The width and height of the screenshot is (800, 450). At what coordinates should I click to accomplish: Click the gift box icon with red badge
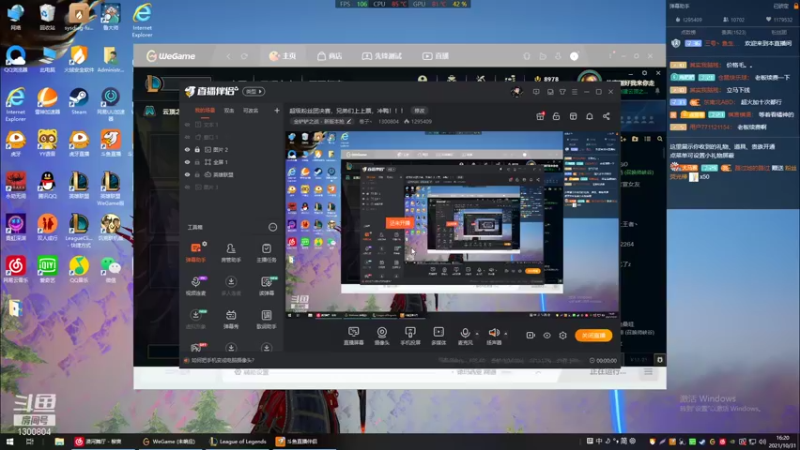coord(540,116)
